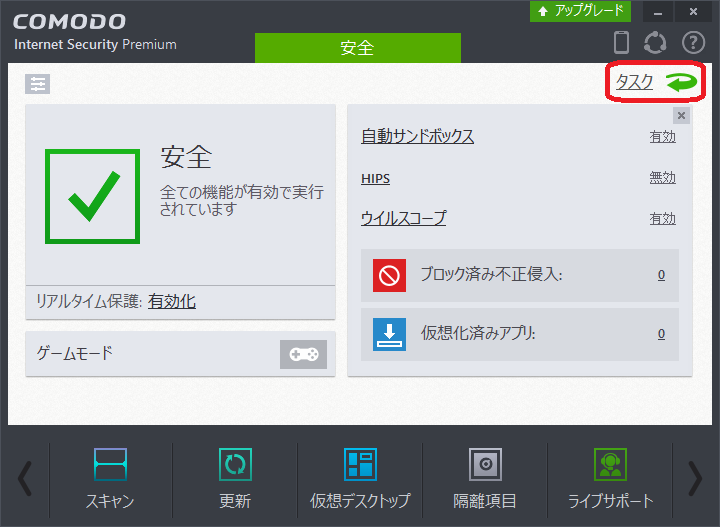Click virtualized apps count 0
Screen dimensions: 720x527
[661, 334]
